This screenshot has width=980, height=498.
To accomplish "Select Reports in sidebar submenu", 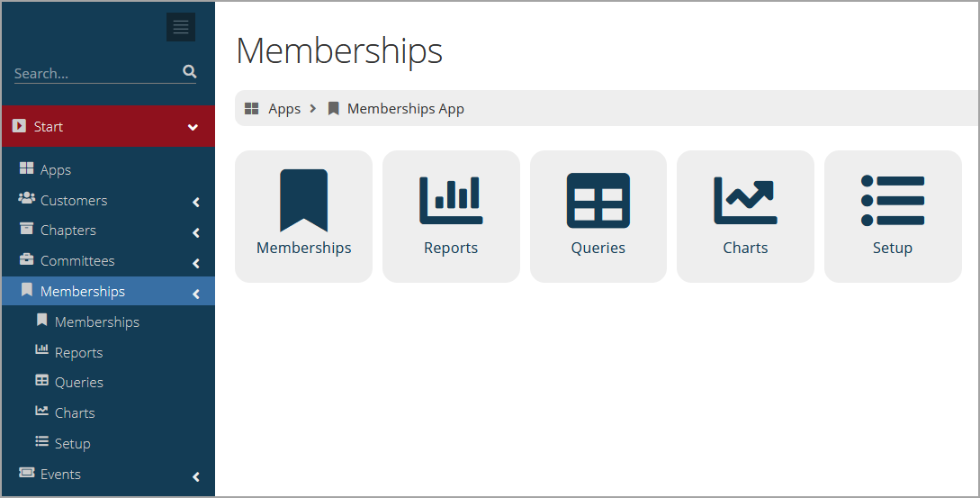I will click(79, 352).
